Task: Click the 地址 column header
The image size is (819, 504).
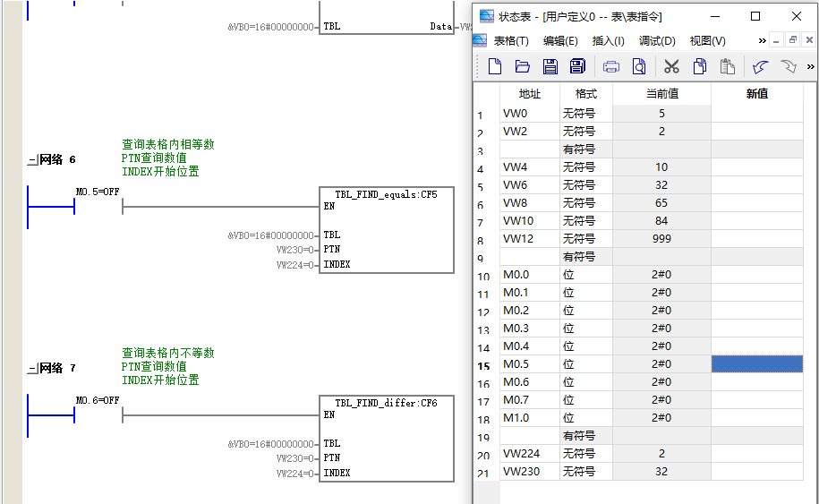Action: coord(530,94)
